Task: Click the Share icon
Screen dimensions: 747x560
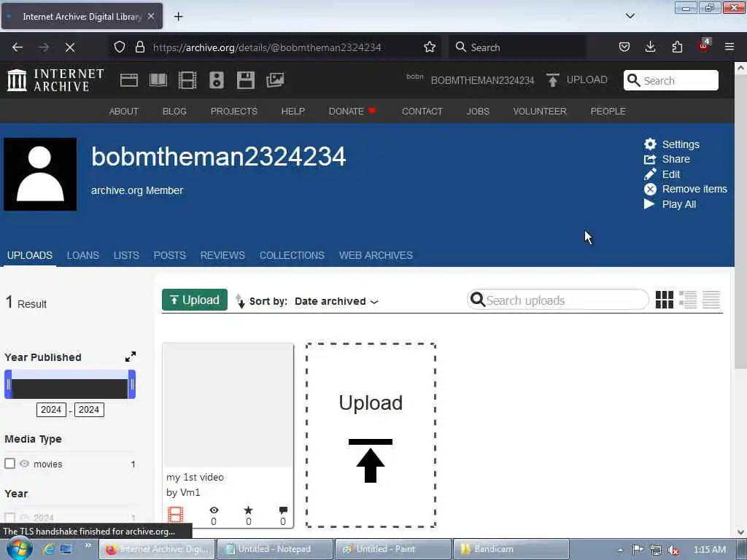Action: 650,159
